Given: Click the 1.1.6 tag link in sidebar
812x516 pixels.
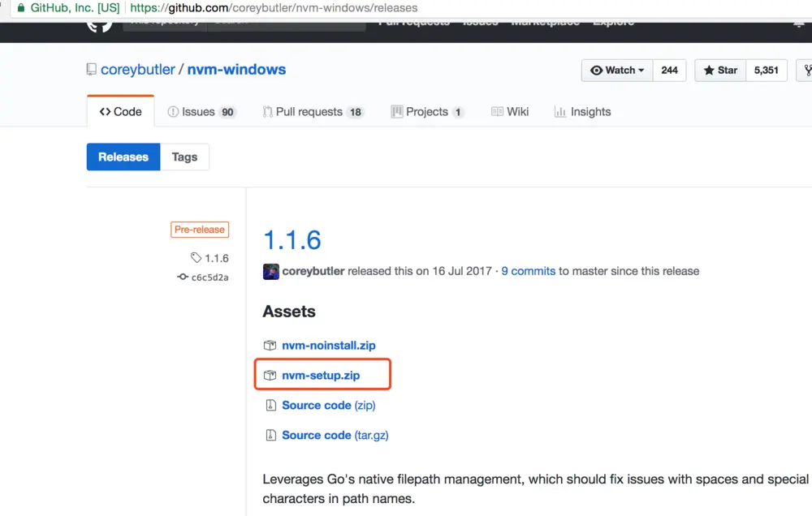Looking at the screenshot, I should (217, 258).
